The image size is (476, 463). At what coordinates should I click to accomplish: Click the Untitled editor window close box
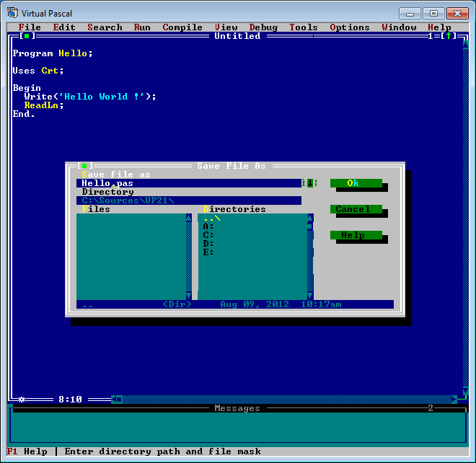(x=27, y=36)
